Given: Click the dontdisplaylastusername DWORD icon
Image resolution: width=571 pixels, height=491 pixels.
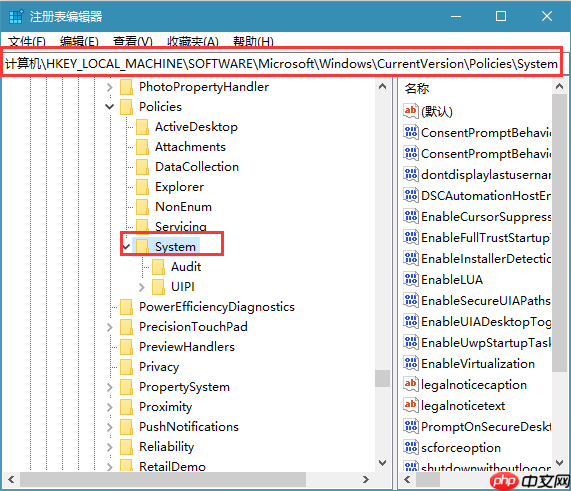Looking at the screenshot, I should pos(411,174).
